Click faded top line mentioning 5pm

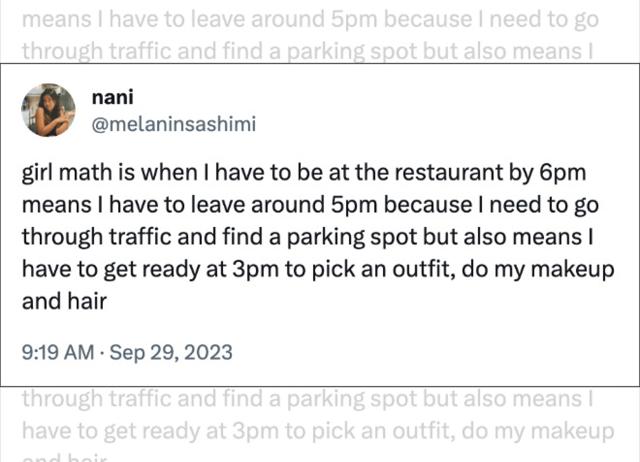pyautogui.click(x=310, y=20)
